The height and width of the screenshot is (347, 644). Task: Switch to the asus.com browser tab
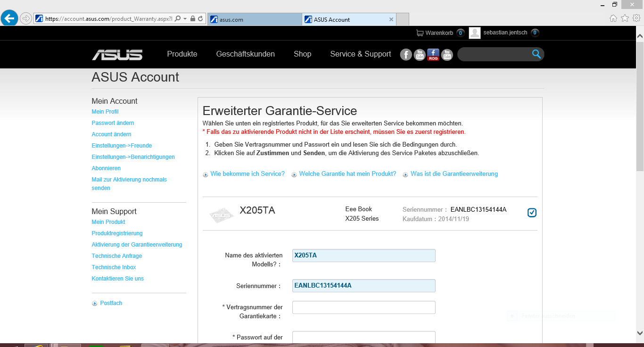[x=254, y=19]
